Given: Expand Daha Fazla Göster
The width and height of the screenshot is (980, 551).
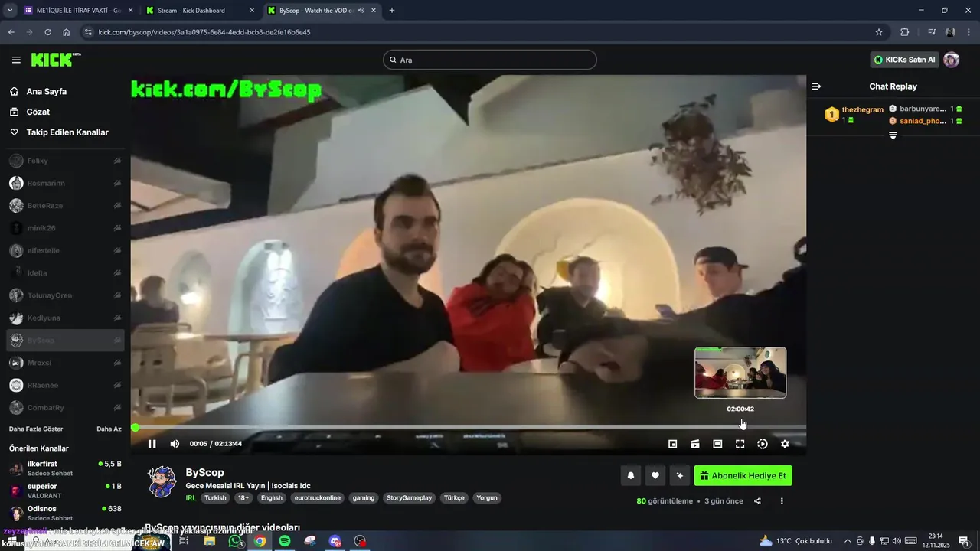Looking at the screenshot, I should [36, 429].
